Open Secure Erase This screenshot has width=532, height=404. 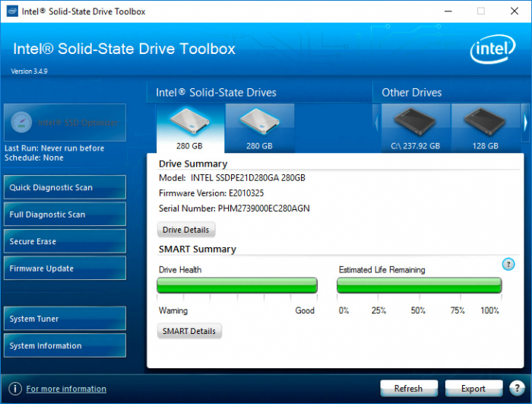(65, 241)
